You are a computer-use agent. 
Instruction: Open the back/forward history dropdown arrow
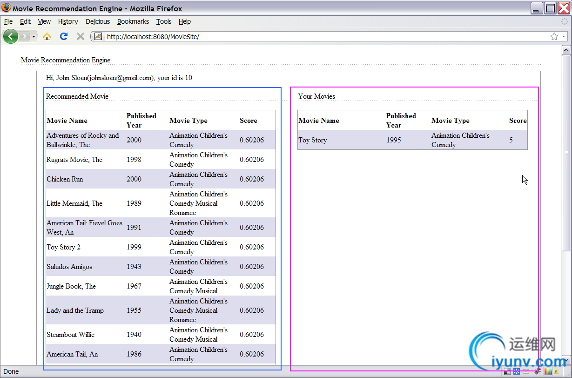[x=34, y=36]
